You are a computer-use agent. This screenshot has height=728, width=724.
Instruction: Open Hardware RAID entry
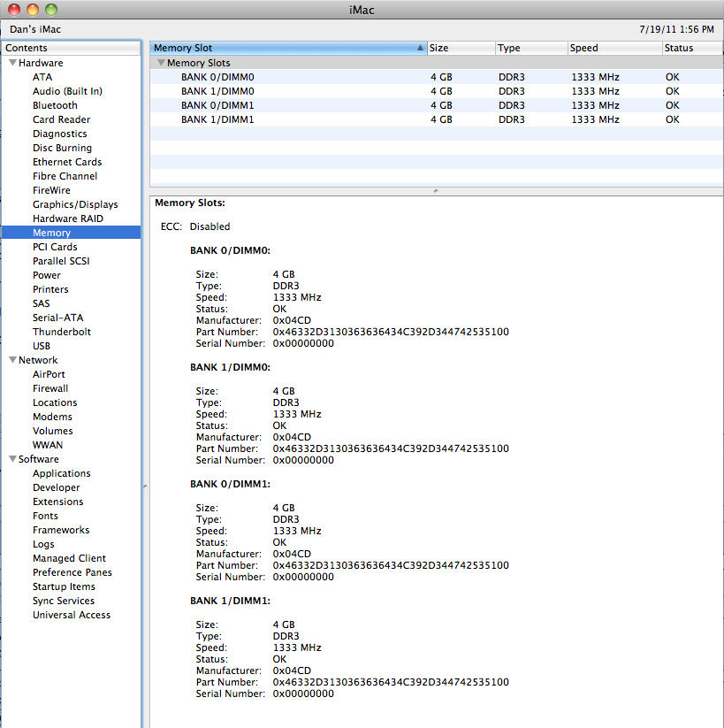tap(68, 218)
